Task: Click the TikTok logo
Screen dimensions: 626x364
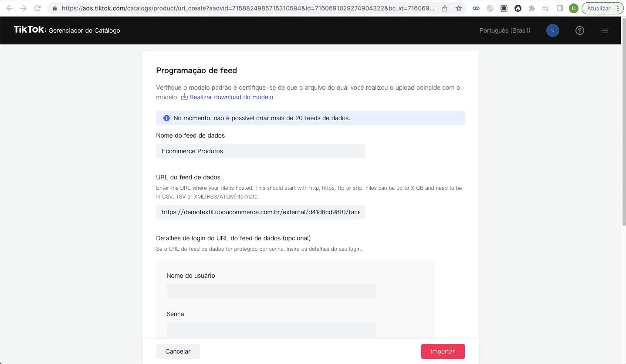Action: [30, 30]
